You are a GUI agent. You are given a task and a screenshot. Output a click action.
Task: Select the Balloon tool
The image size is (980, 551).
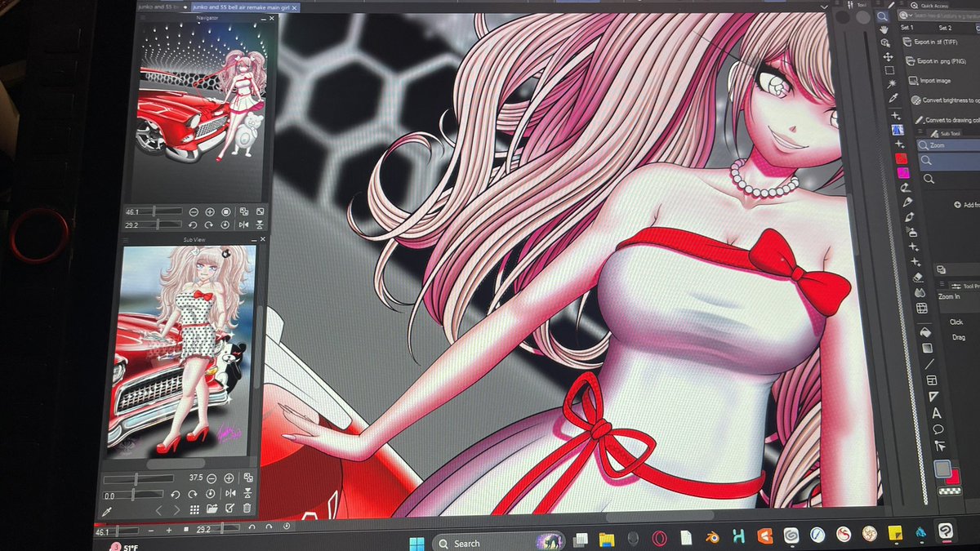click(938, 429)
